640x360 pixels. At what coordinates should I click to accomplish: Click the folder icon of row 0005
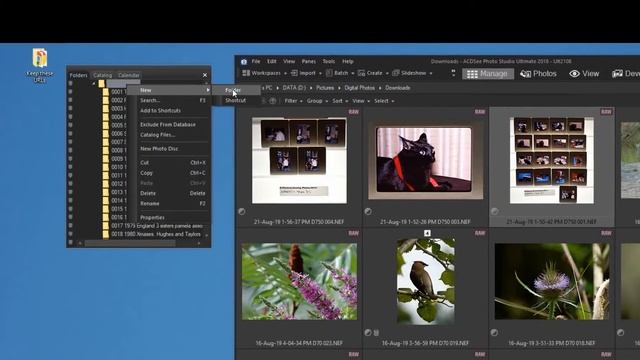tap(106, 125)
